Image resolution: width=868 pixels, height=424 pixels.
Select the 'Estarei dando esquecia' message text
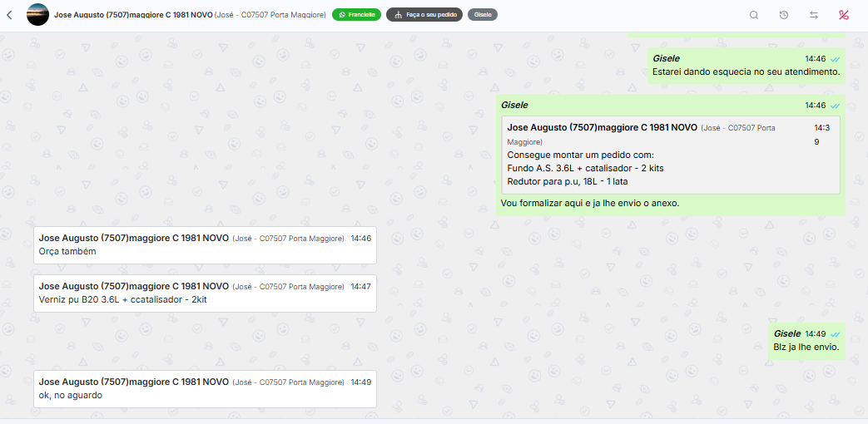746,72
